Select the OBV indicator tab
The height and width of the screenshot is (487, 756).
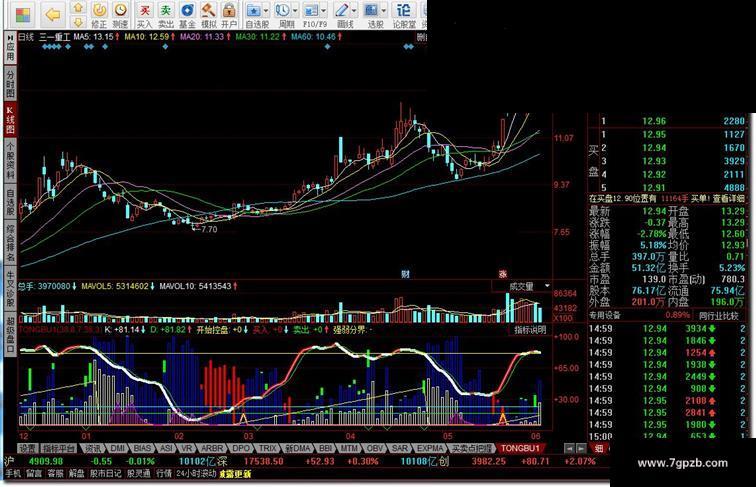pyautogui.click(x=375, y=448)
